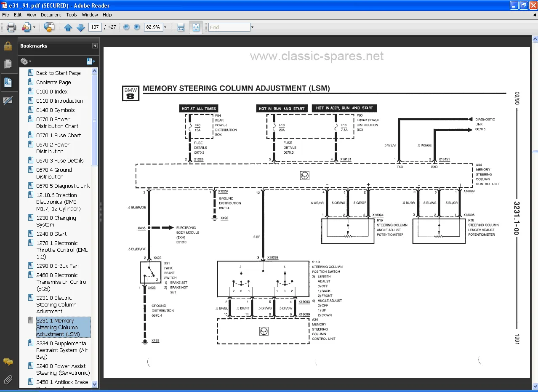Image resolution: width=538 pixels, height=392 pixels.
Task: Select the 3231.1 Memory Steering Column bookmark
Action: [x=63, y=327]
